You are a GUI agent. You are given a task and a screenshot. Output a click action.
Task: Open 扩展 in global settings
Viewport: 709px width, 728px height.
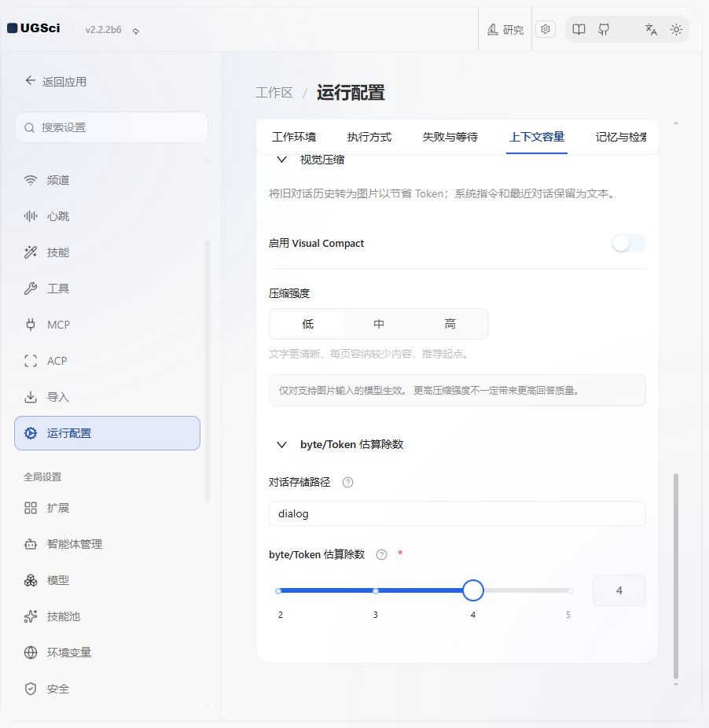tap(107, 508)
